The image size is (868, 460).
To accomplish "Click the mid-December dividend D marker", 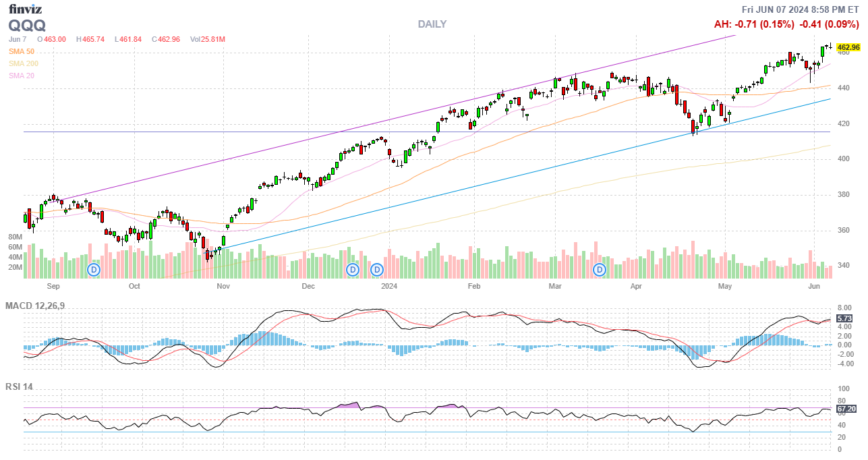I will pos(352,270).
